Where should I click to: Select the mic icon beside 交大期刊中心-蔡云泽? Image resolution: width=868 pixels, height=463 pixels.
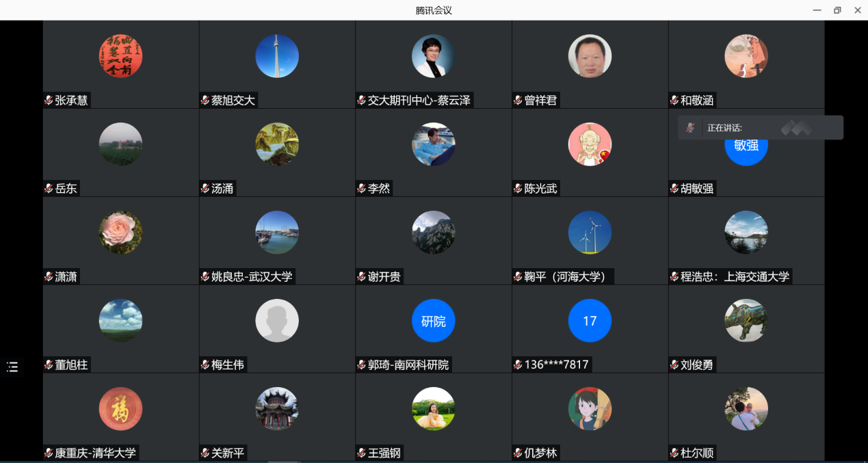coord(360,99)
